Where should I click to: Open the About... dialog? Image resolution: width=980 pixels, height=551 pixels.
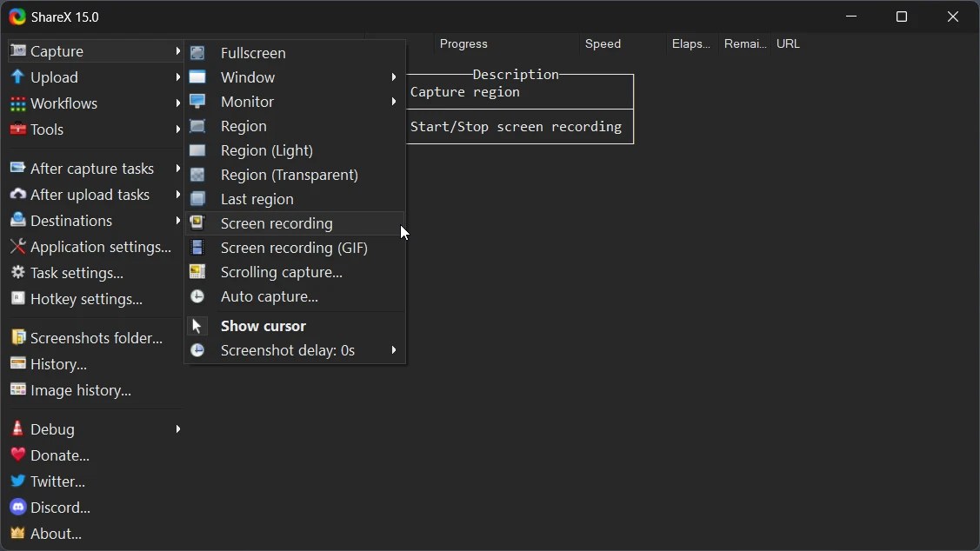(95, 534)
